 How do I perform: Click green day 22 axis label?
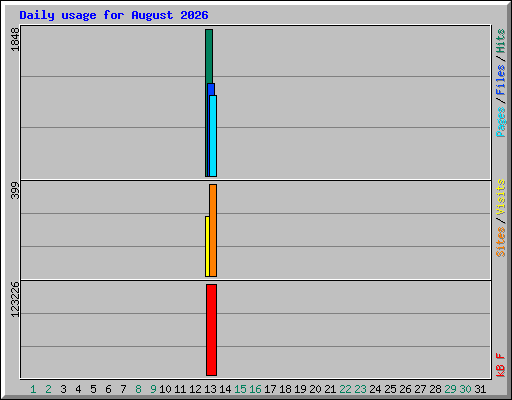point(345,389)
